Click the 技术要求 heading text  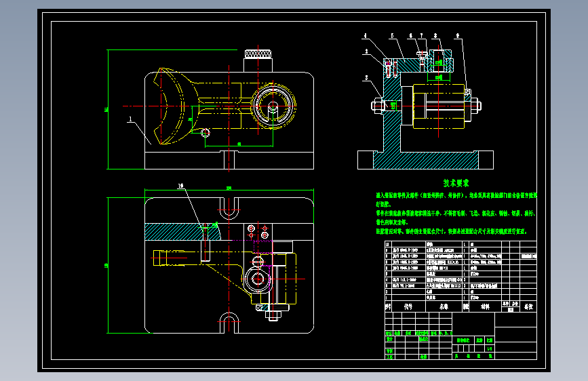pos(456,183)
